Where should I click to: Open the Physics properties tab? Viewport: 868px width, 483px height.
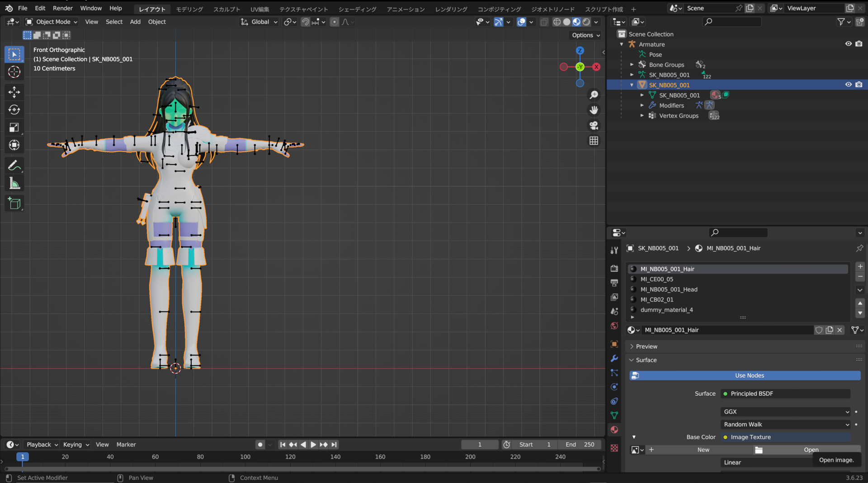(x=614, y=387)
